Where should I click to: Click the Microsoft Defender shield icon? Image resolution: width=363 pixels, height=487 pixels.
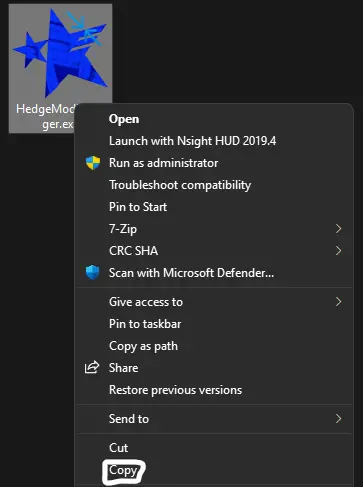click(93, 273)
